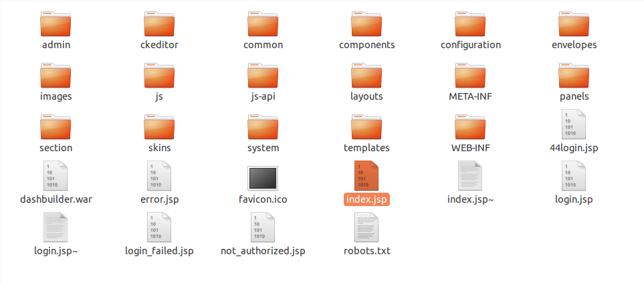Click the 'login.jsp~' file name
Viewport: 644px width, 285px height.
56,252
